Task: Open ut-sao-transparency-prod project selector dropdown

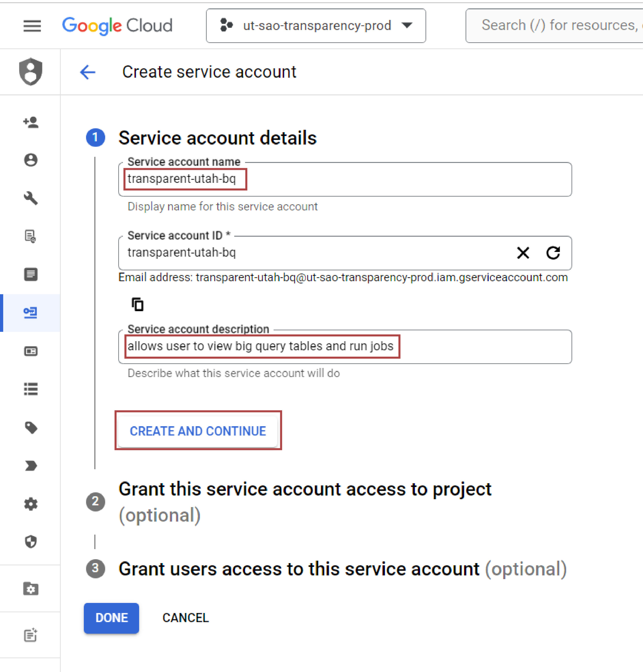Action: pyautogui.click(x=316, y=26)
